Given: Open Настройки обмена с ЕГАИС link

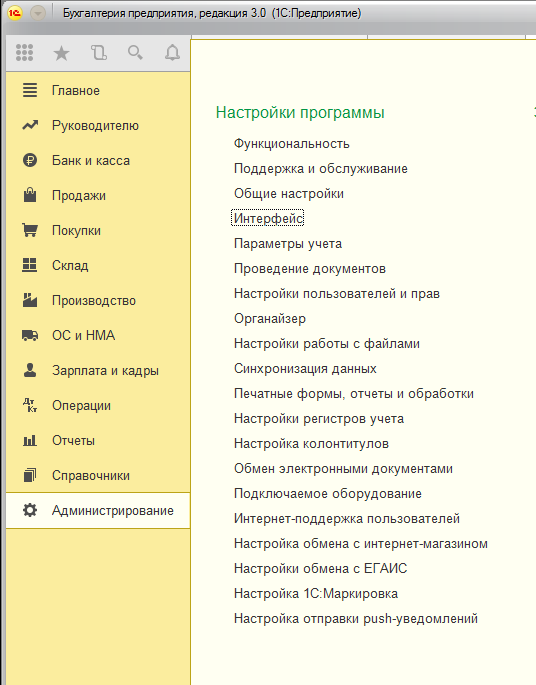Looking at the screenshot, I should coord(320,568).
